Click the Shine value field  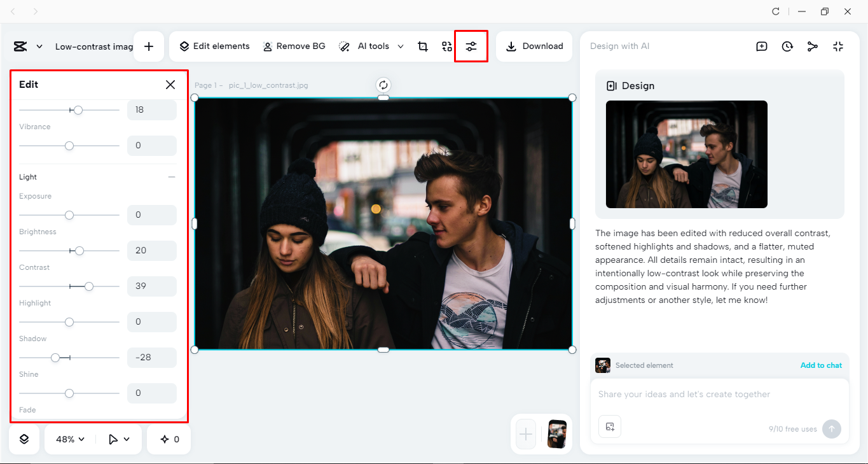coord(152,393)
